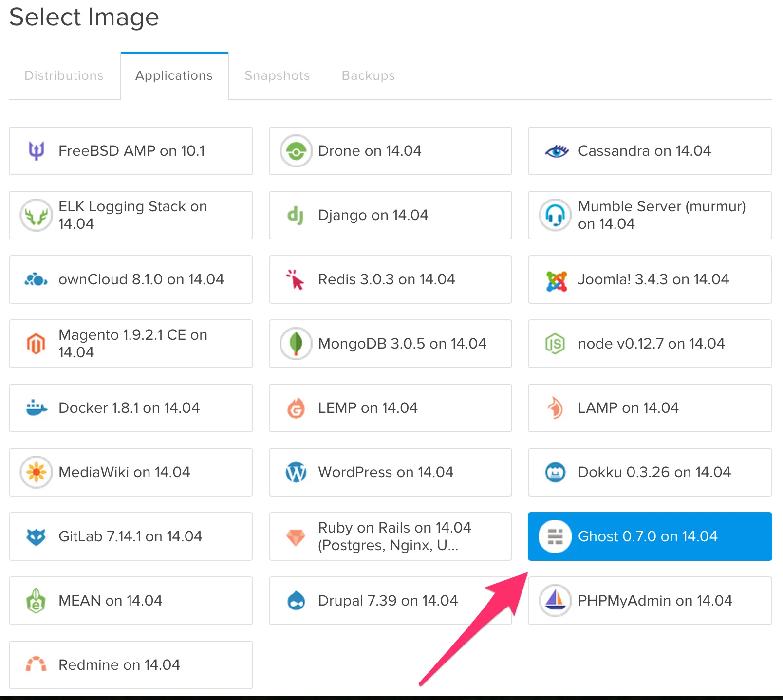The height and width of the screenshot is (700, 783).
Task: Click the GitLab fox icon
Action: 36,537
